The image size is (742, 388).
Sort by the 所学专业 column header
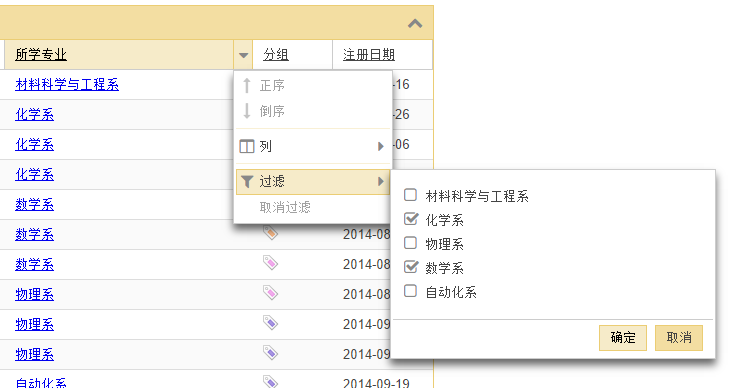pyautogui.click(x=41, y=55)
